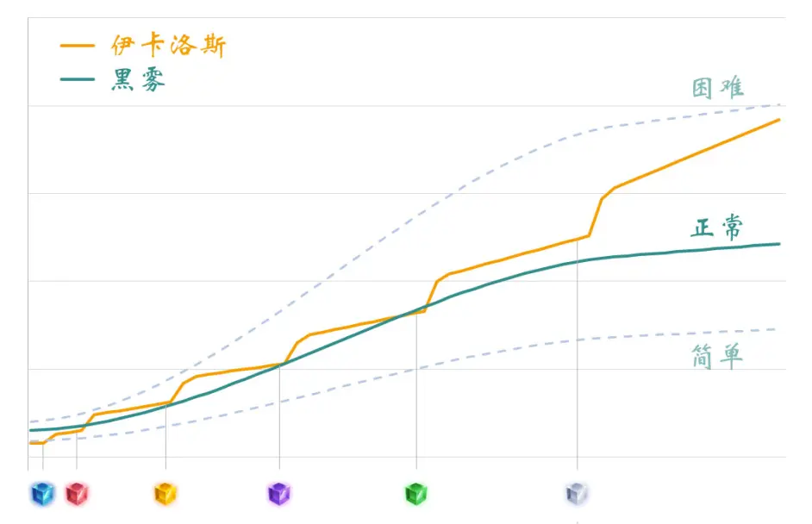The image size is (812, 524).
Task: Click the 黑雾 legend label
Action: [x=138, y=79]
